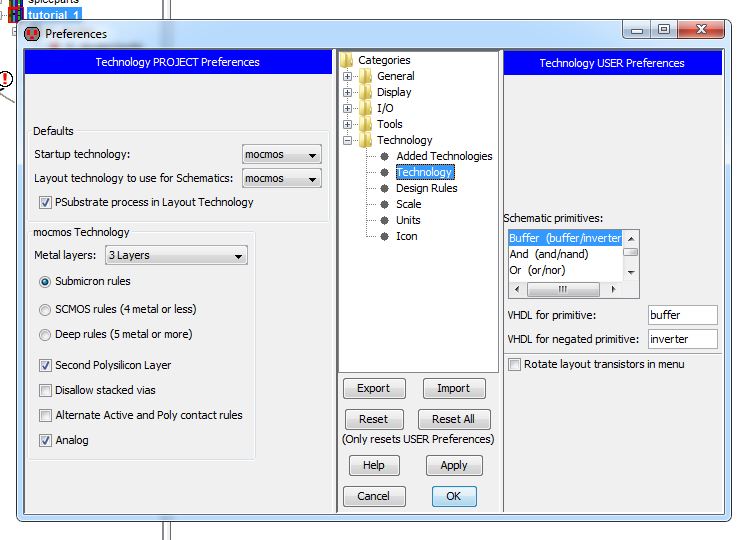Click the bullet icon beside Scale

385,204
